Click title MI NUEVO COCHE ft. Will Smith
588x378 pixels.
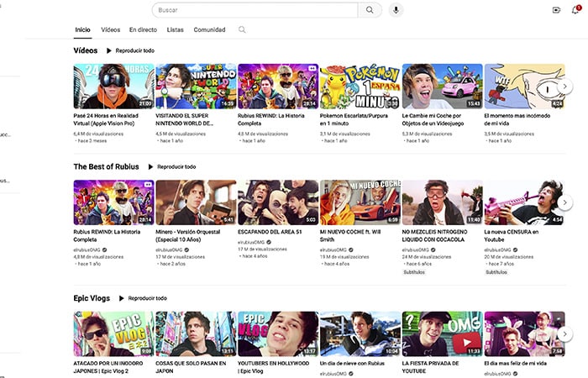(350, 236)
